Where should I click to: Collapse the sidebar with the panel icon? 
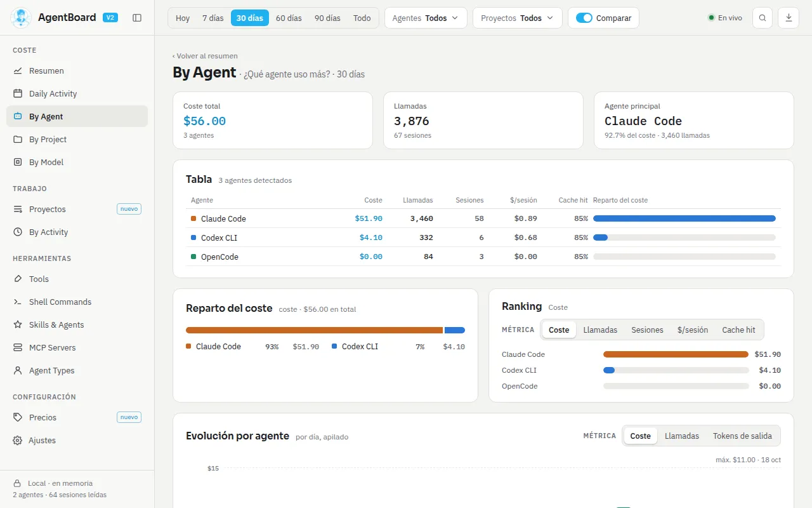click(x=137, y=18)
